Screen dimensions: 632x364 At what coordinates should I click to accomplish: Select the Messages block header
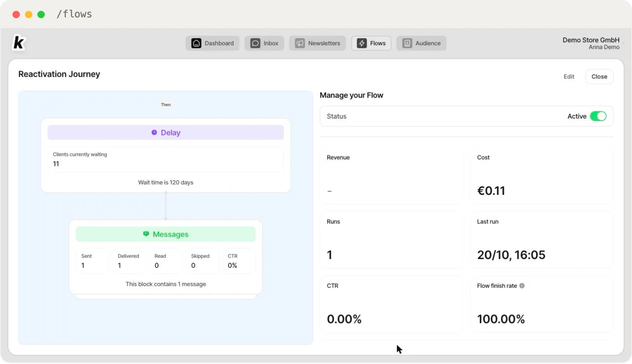[165, 234]
